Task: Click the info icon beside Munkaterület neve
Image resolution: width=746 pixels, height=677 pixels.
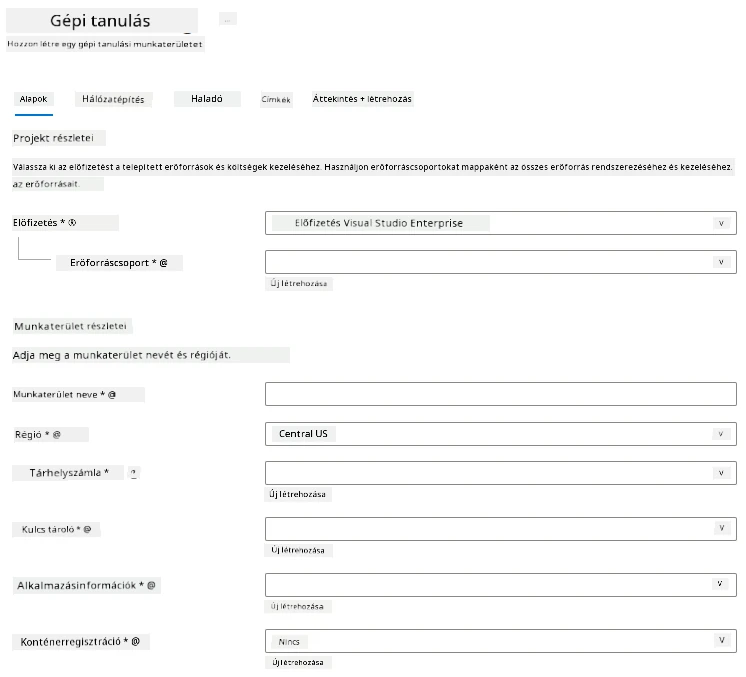Action: point(112,394)
